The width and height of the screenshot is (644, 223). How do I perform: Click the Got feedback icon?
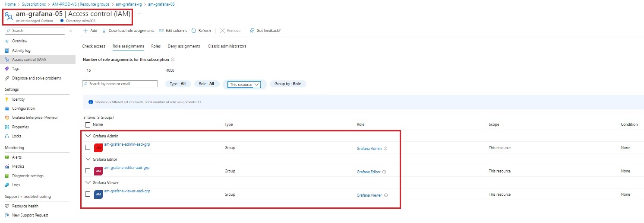(x=252, y=31)
